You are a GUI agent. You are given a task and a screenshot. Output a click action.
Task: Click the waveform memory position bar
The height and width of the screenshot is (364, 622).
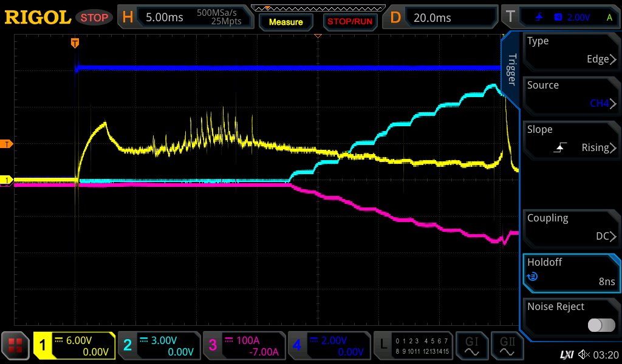[317, 8]
